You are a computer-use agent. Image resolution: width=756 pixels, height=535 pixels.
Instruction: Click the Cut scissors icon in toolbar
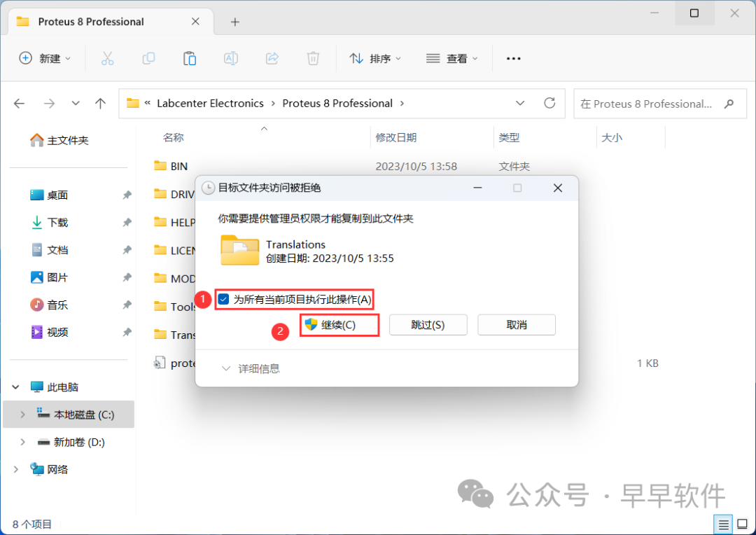(107, 59)
